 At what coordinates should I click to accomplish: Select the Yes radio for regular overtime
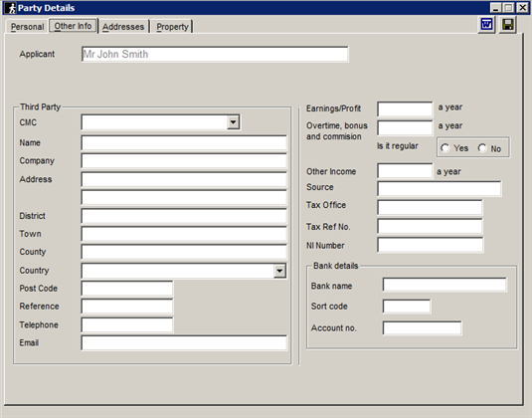(445, 148)
